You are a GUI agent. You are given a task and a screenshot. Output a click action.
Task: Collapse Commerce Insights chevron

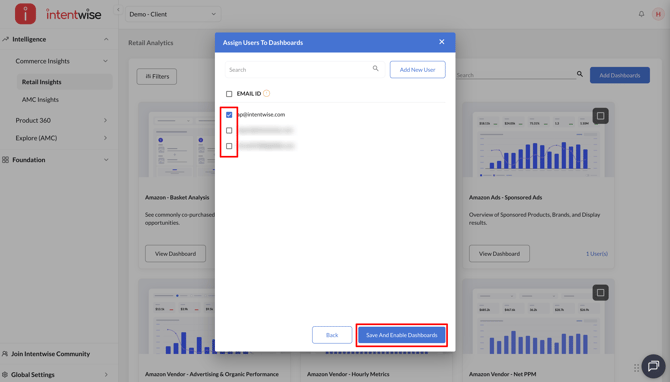(105, 61)
